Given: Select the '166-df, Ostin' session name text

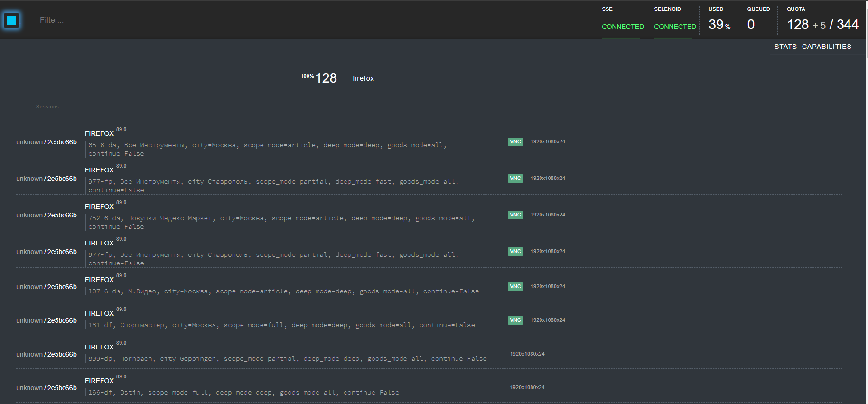Looking at the screenshot, I should (x=114, y=393).
